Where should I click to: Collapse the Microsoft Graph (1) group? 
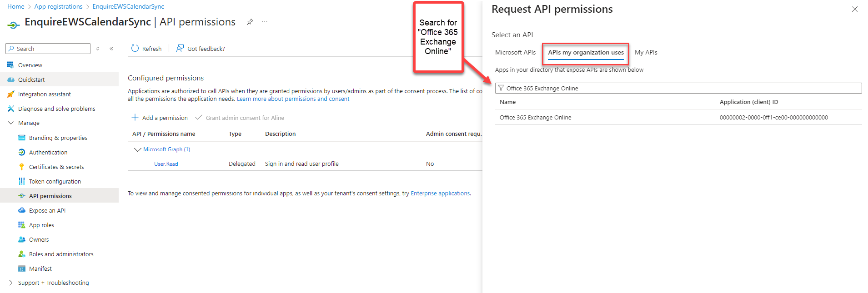[x=137, y=149]
